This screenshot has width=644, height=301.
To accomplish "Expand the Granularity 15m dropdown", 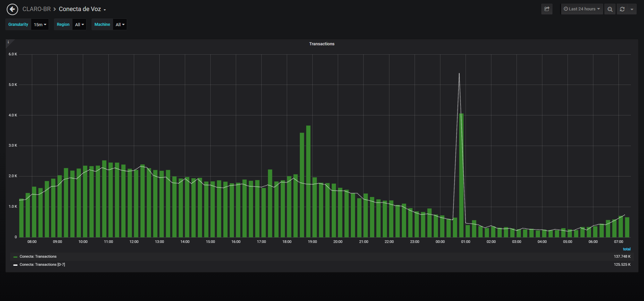I will pyautogui.click(x=40, y=24).
